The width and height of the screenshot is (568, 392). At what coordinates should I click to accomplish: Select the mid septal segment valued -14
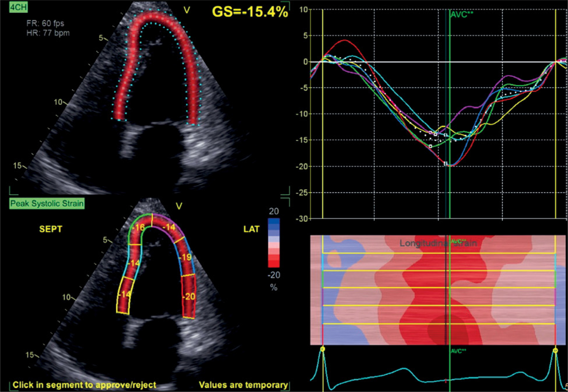134,263
